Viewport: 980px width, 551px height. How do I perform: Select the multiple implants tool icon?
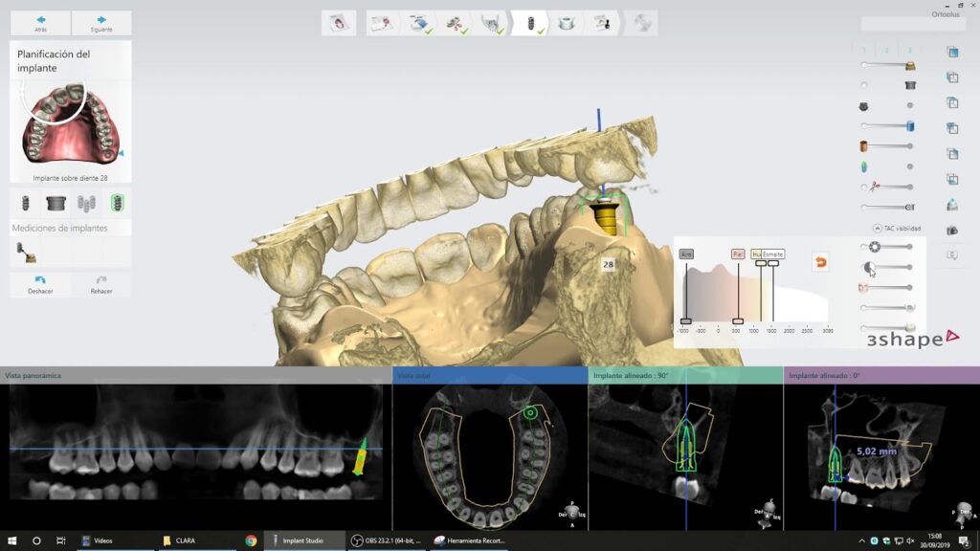click(x=86, y=203)
